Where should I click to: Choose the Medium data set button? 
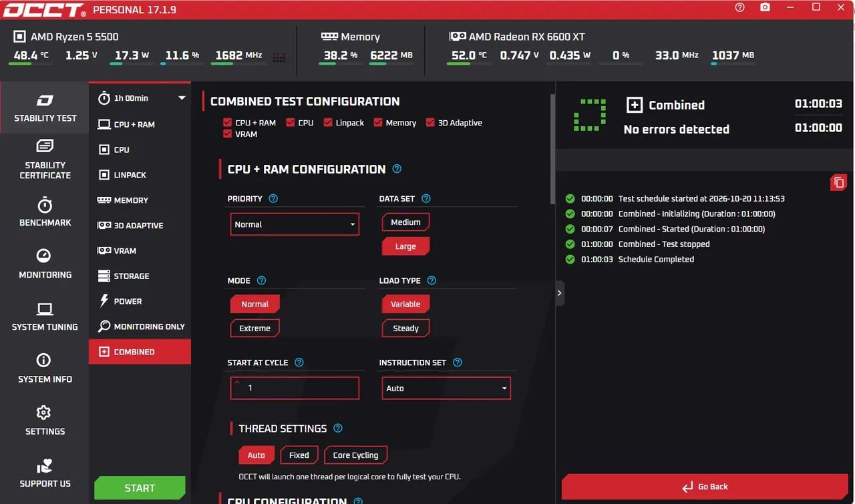point(405,222)
